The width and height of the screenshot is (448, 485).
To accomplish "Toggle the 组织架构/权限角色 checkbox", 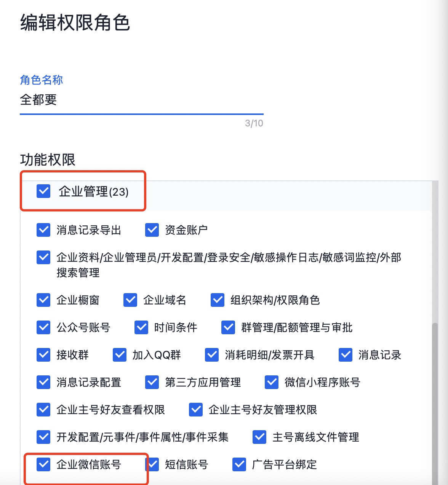I will pos(218,300).
